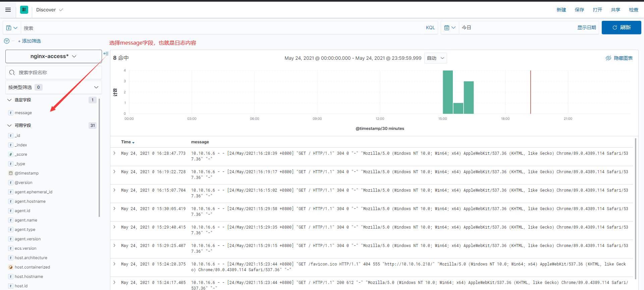This screenshot has width=644, height=290.
Task: Expand the 15:24:17.405 log row
Action: [114, 282]
